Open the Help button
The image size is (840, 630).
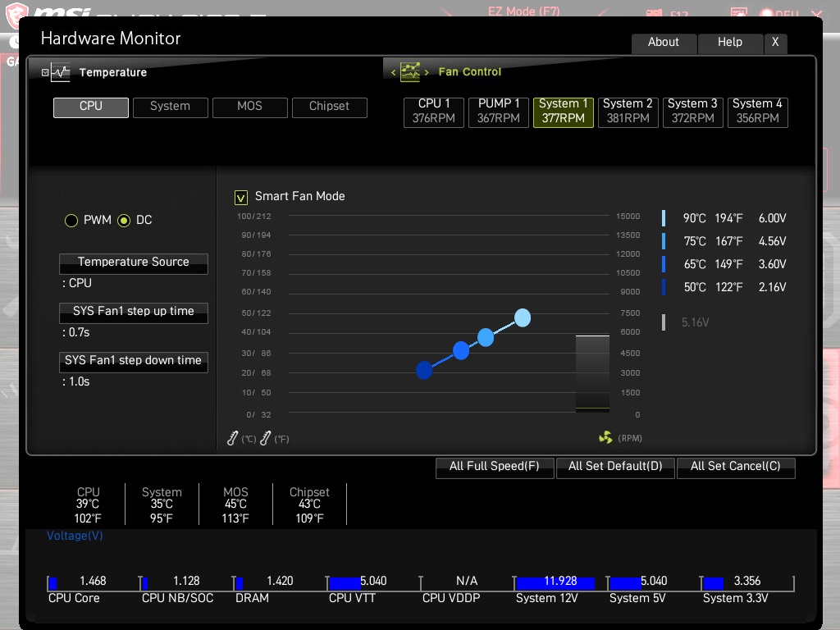(730, 43)
